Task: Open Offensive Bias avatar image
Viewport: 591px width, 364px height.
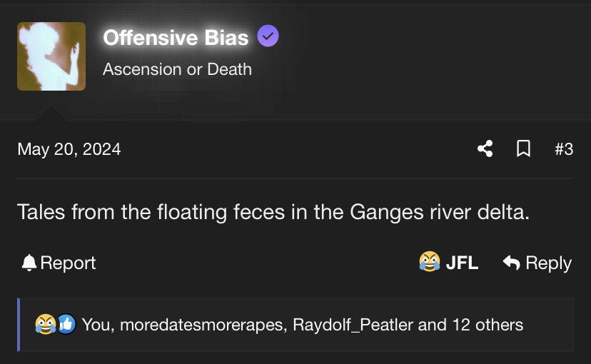Action: click(x=51, y=56)
